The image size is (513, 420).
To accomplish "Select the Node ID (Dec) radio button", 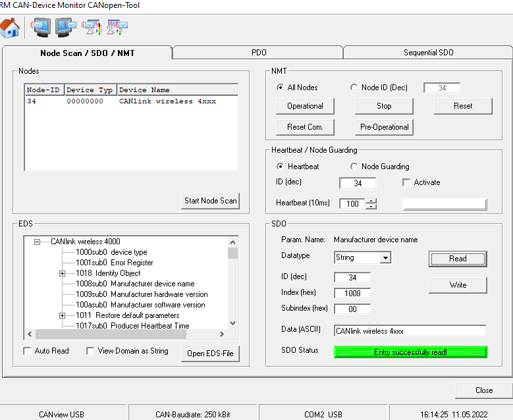I will 354,88.
